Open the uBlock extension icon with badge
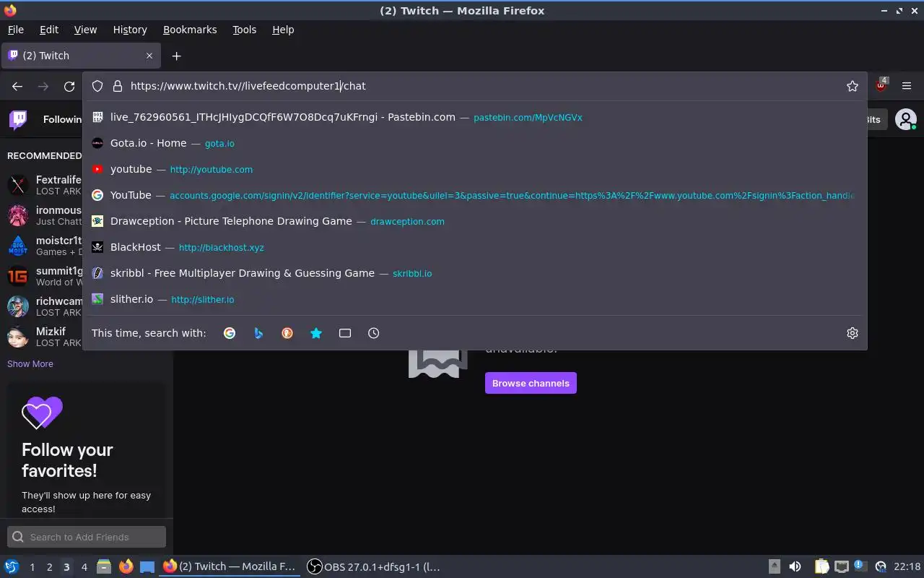 pyautogui.click(x=881, y=85)
